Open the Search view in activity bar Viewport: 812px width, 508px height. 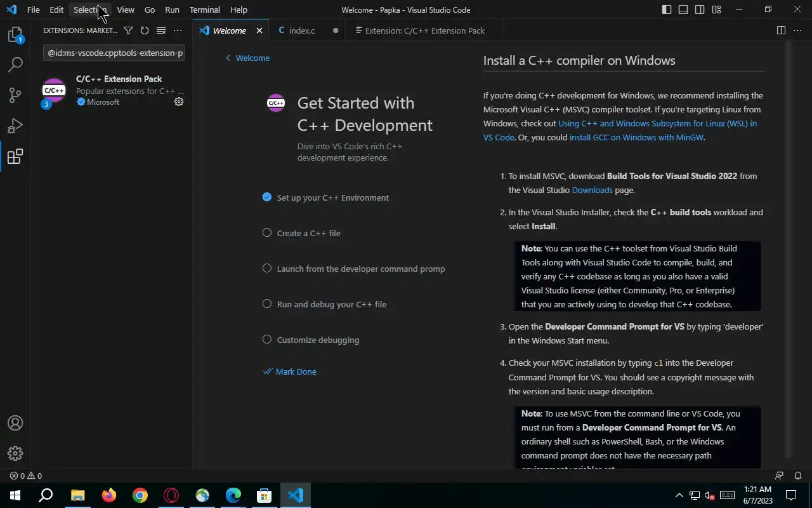pos(15,65)
